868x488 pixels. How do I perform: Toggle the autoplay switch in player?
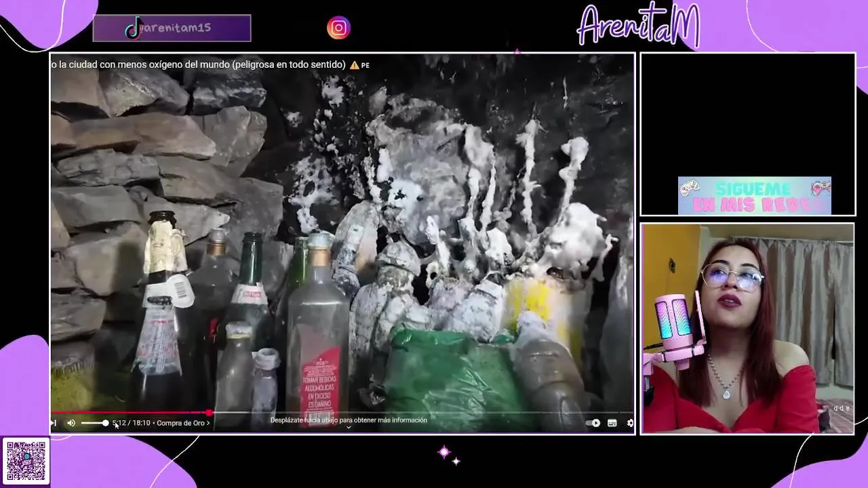point(593,423)
